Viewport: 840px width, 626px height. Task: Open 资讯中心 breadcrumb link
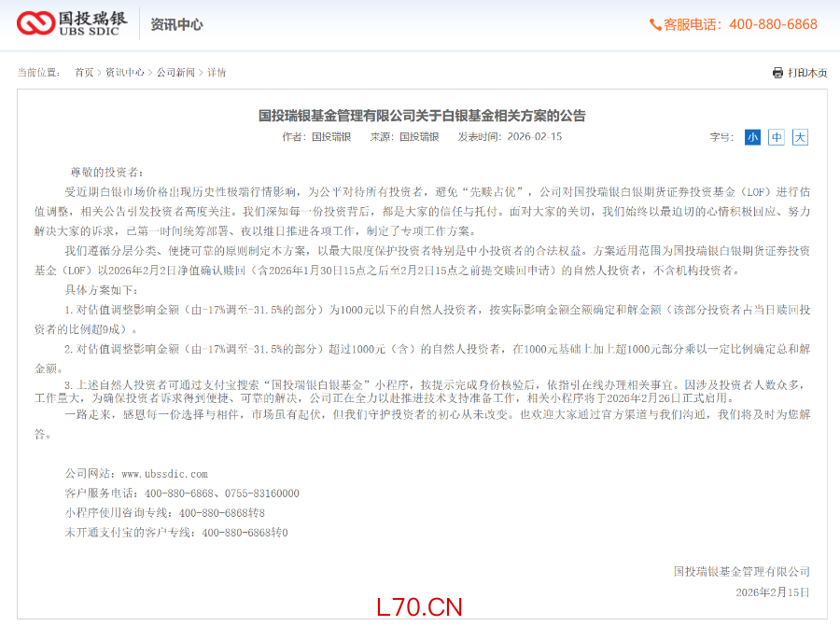tap(125, 72)
